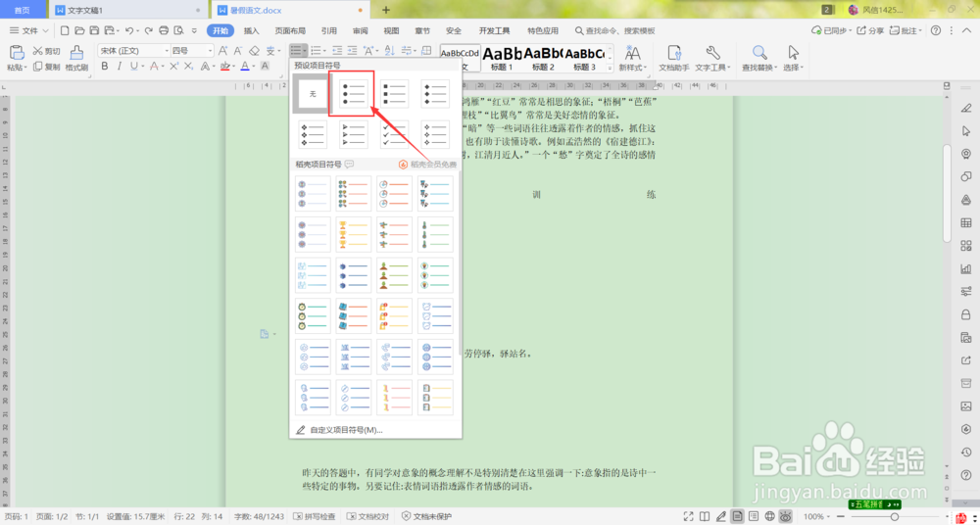Toggle strikethrough formatting

click(153, 66)
